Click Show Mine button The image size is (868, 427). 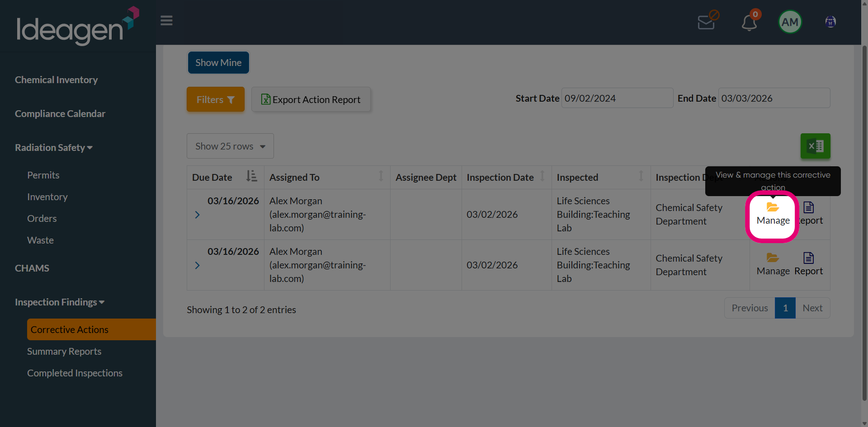218,62
